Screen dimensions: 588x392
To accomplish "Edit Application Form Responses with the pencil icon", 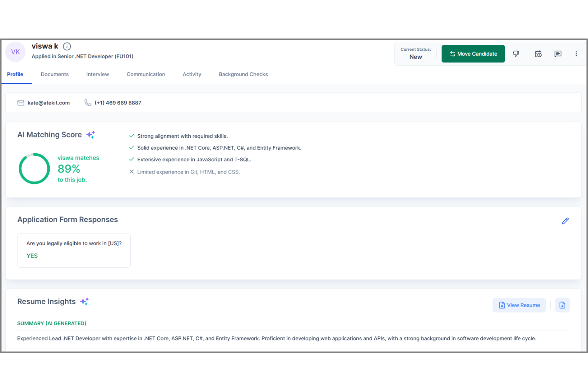I will pyautogui.click(x=565, y=221).
